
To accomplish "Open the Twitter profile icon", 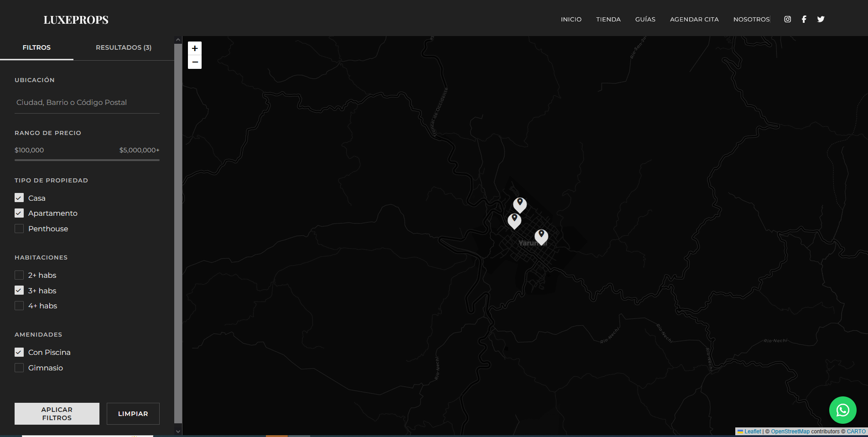I will pos(821,19).
